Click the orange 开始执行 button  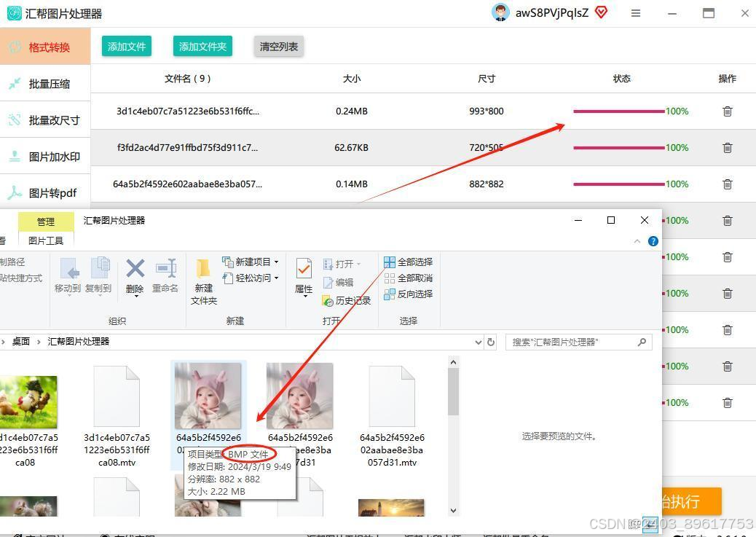(692, 501)
